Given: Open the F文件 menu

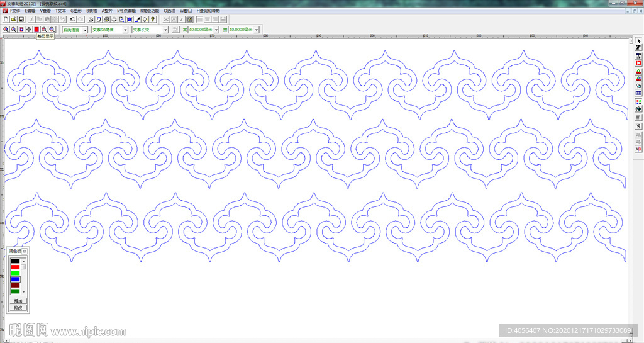Looking at the screenshot, I should pos(14,11).
